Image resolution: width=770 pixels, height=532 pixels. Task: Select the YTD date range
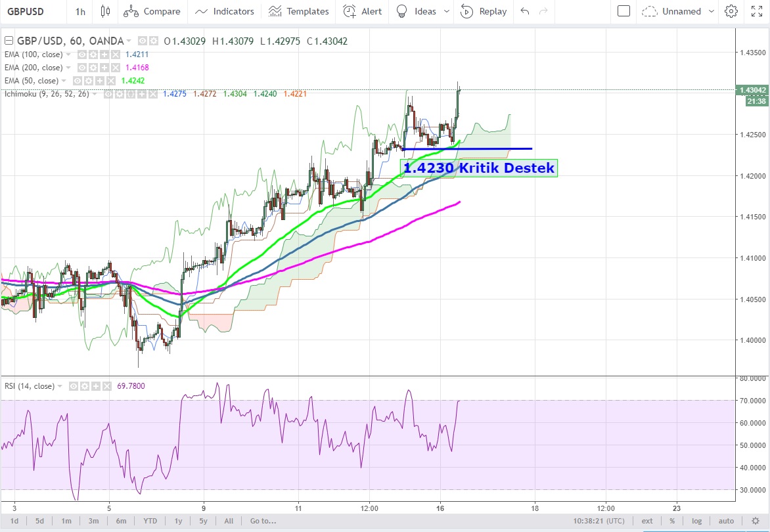(x=150, y=521)
